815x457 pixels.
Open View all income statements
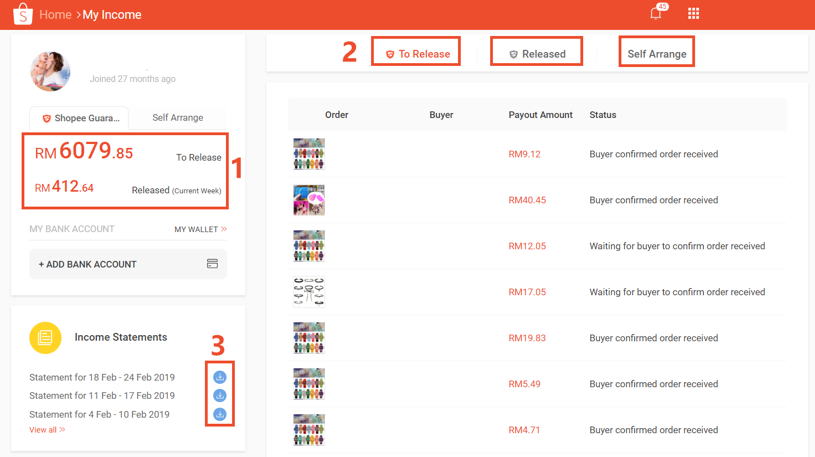click(x=47, y=430)
